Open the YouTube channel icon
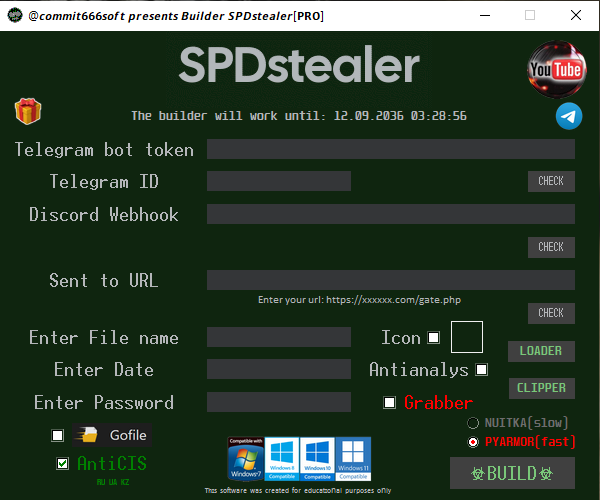This screenshot has height=500, width=600. pyautogui.click(x=557, y=69)
